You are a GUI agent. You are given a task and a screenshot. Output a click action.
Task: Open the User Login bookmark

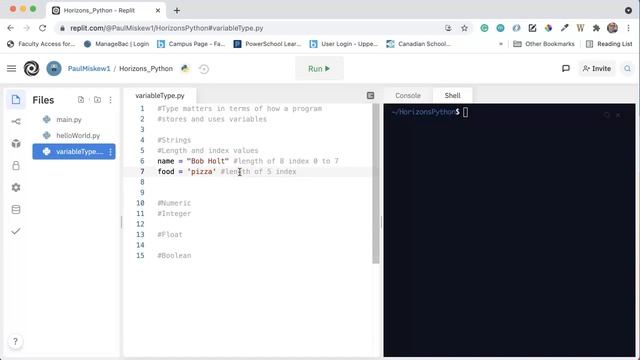click(x=344, y=44)
